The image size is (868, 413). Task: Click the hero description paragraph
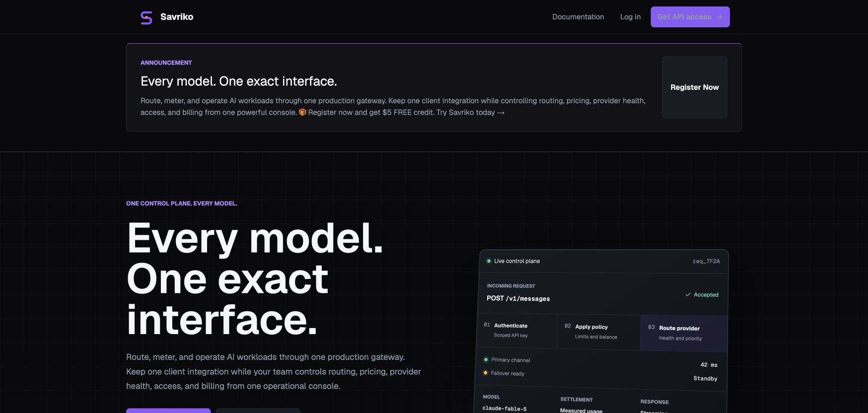pyautogui.click(x=274, y=371)
